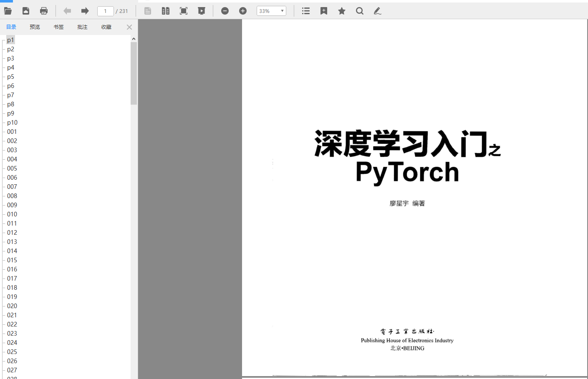Viewport: 588px width, 379px height.
Task: Click the sidebar scroll up arrow
Action: [134, 39]
